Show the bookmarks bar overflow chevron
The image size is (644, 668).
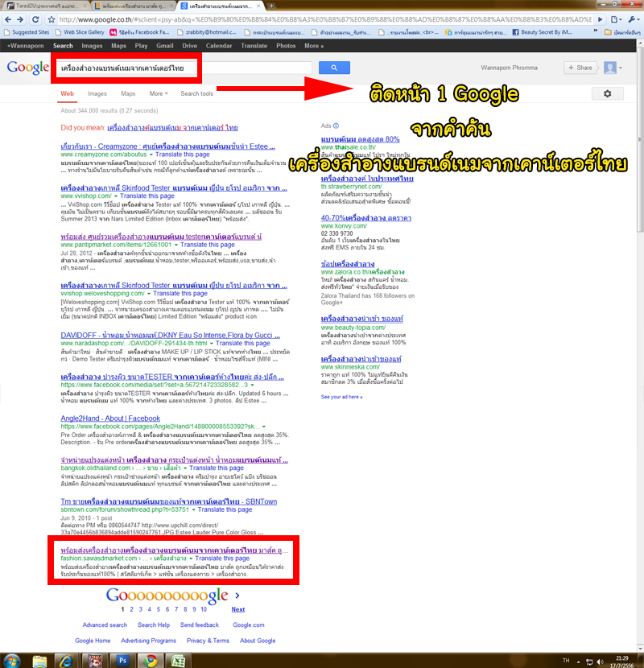pyautogui.click(x=596, y=32)
